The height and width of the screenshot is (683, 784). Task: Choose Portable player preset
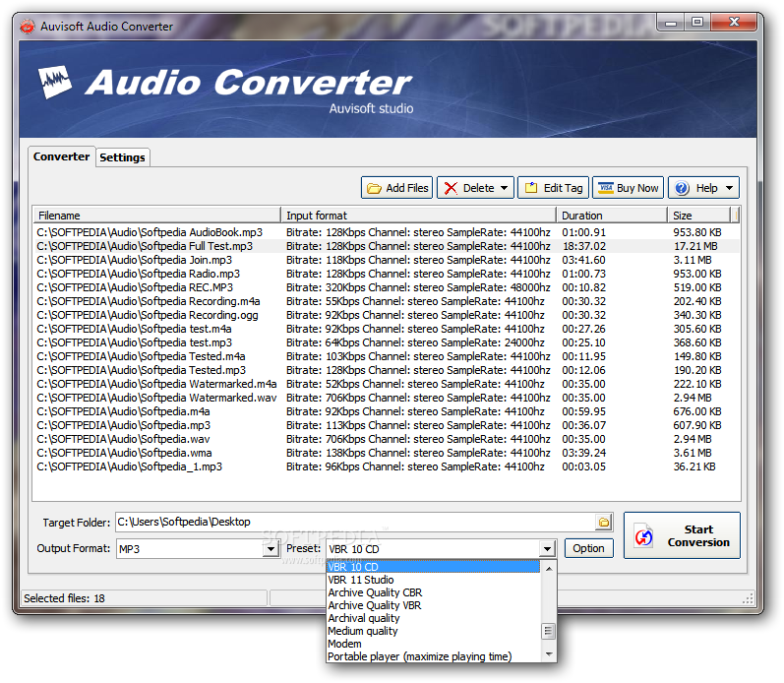pos(433,656)
